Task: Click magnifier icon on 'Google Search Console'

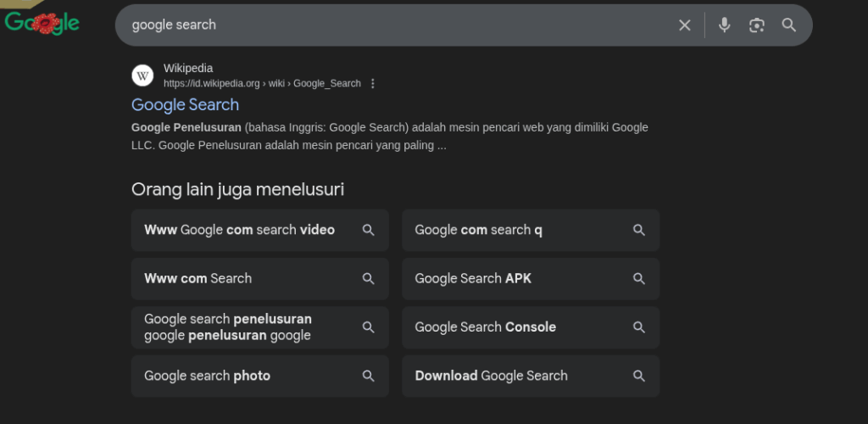Action: (x=639, y=327)
